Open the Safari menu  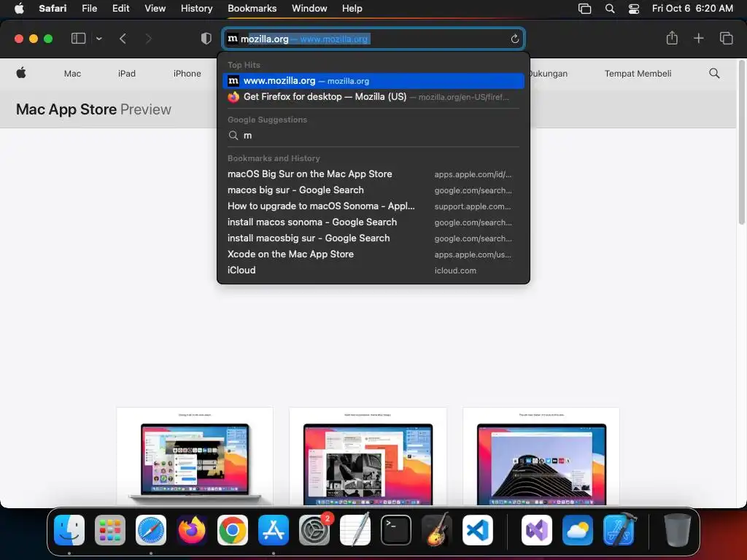click(53, 9)
